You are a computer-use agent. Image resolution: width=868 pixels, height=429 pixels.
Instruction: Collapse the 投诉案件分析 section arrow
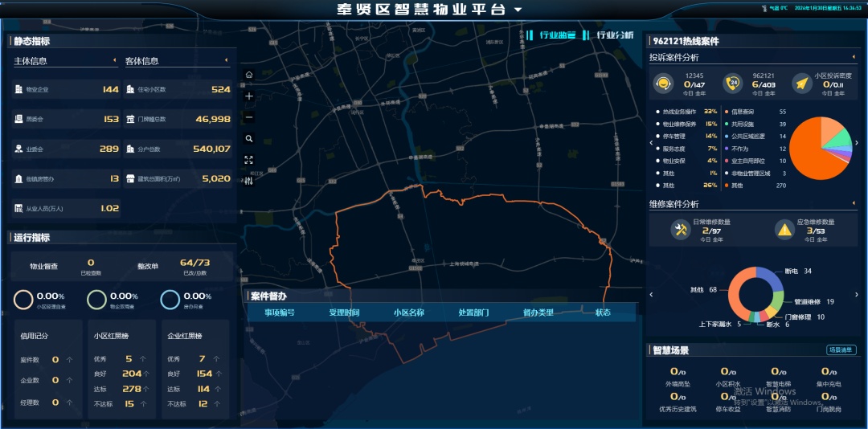[854, 57]
